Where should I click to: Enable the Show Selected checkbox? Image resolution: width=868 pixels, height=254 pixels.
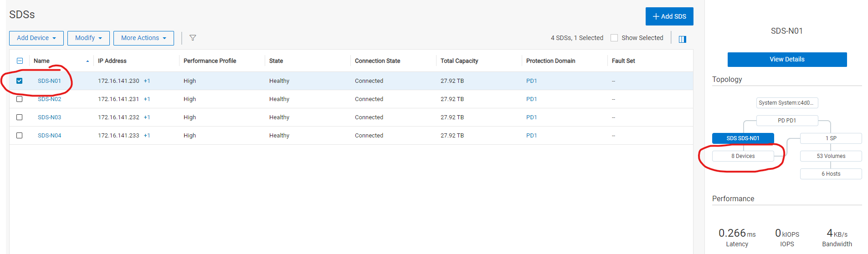[614, 38]
